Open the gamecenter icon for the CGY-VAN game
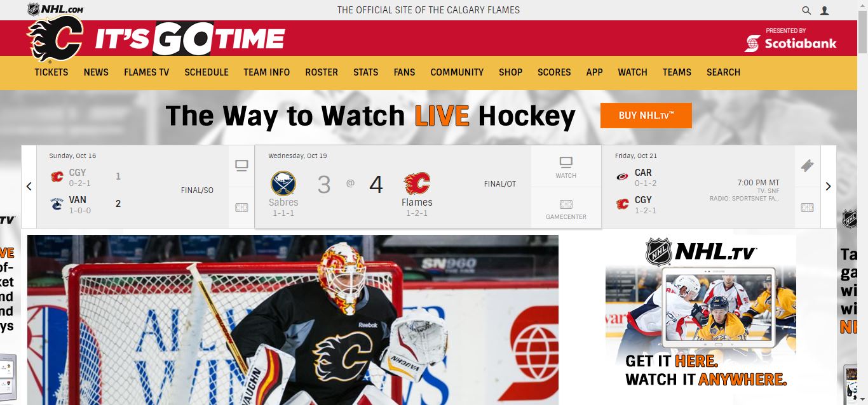This screenshot has height=405, width=868. 241,208
